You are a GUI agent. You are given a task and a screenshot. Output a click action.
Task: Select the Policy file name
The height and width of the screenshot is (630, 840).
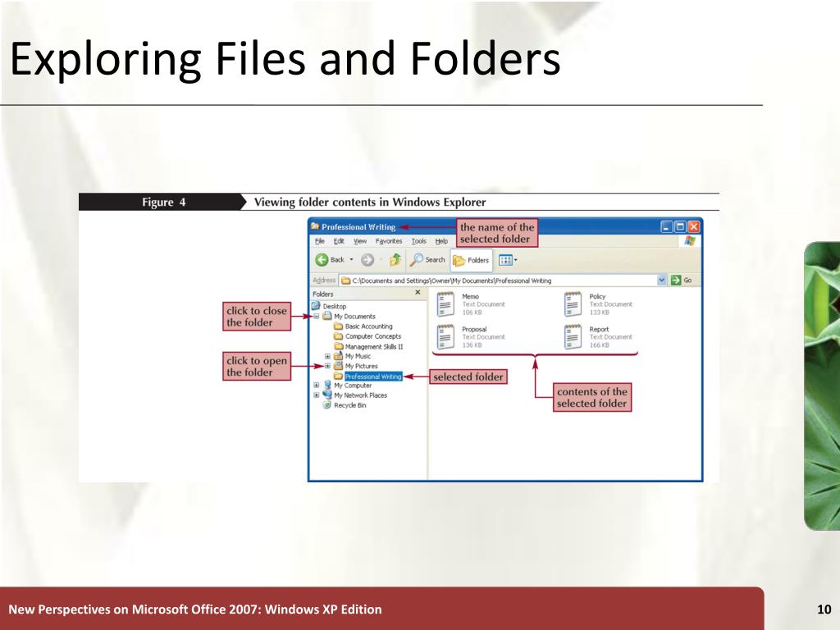click(x=597, y=296)
